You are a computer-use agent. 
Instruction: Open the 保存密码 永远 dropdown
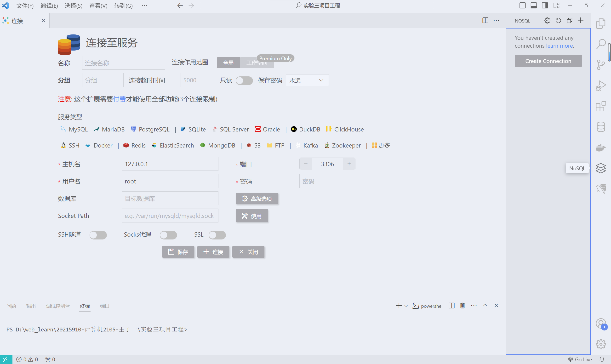[x=307, y=80]
